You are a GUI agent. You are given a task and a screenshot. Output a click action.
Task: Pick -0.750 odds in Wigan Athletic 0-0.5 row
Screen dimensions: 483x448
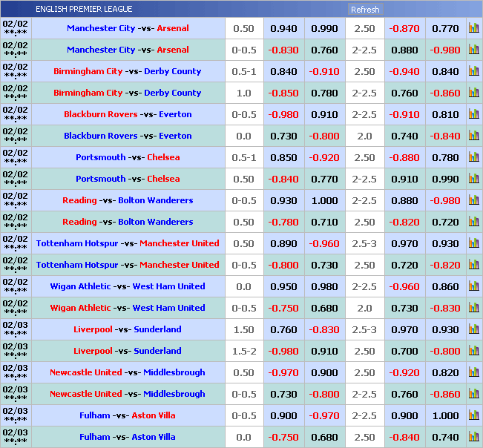tap(283, 308)
